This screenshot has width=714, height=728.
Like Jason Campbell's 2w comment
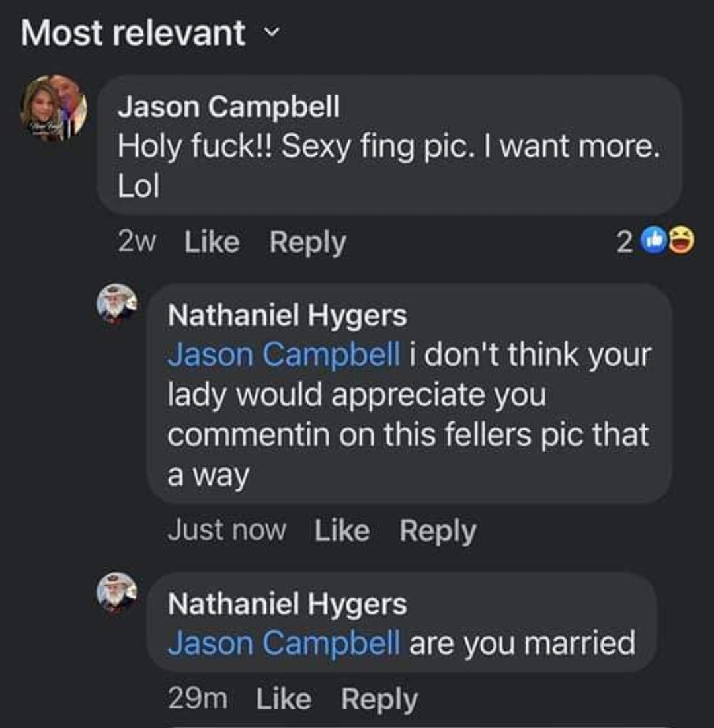[x=212, y=242]
